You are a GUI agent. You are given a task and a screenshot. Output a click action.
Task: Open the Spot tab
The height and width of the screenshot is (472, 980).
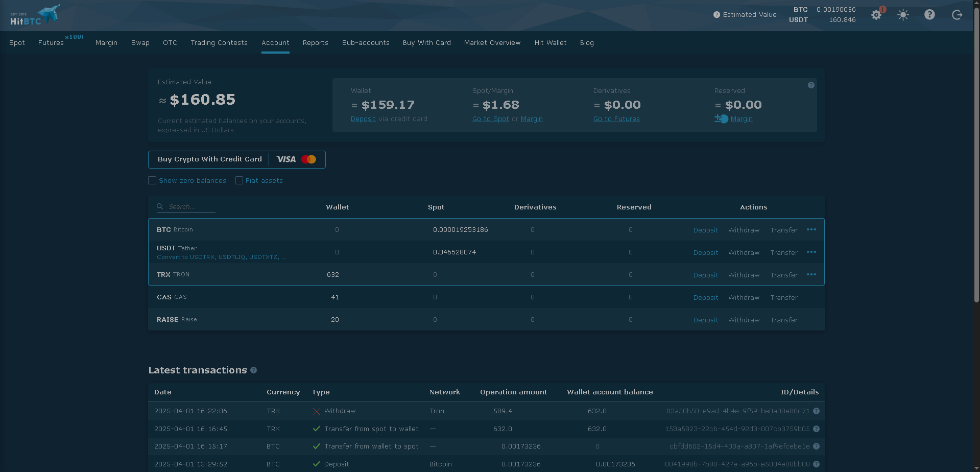[x=17, y=43]
